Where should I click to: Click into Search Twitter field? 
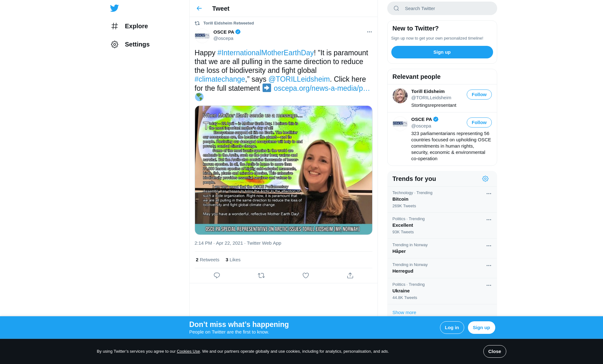[x=446, y=8]
